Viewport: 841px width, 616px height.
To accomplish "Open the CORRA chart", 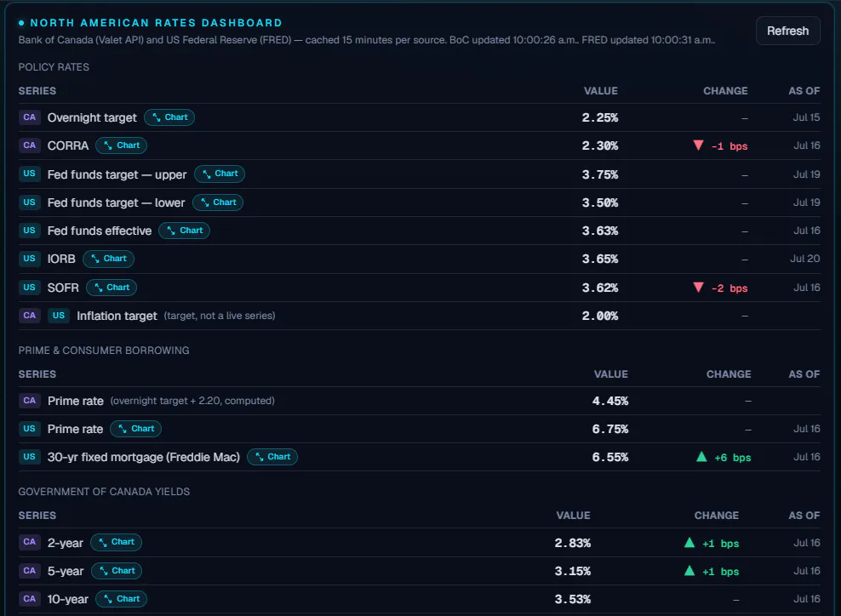I will (121, 145).
